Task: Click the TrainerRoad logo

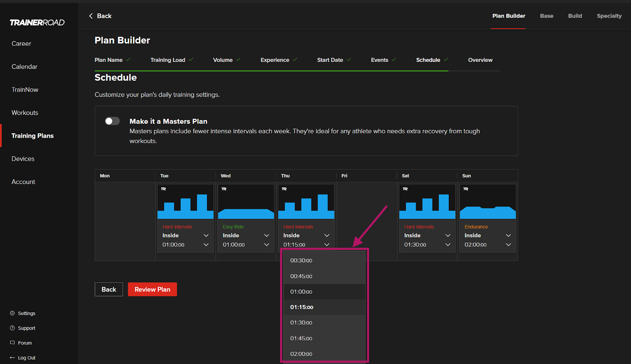Action: tap(37, 22)
